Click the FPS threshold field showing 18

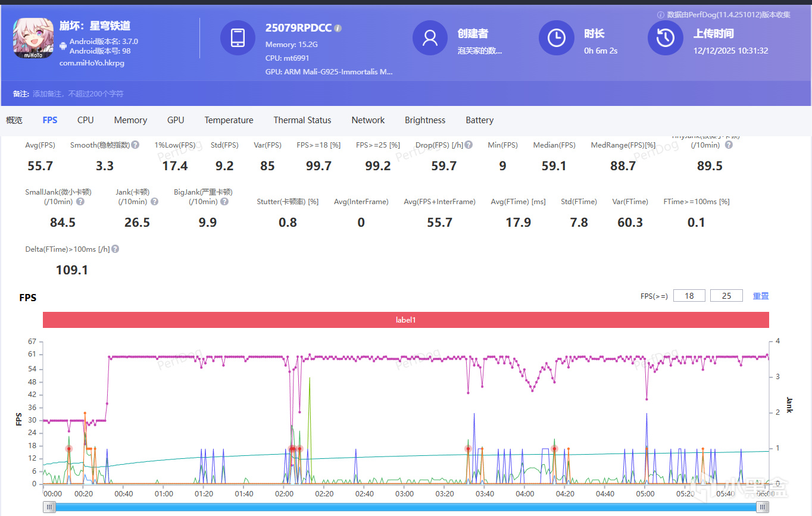[x=689, y=296]
